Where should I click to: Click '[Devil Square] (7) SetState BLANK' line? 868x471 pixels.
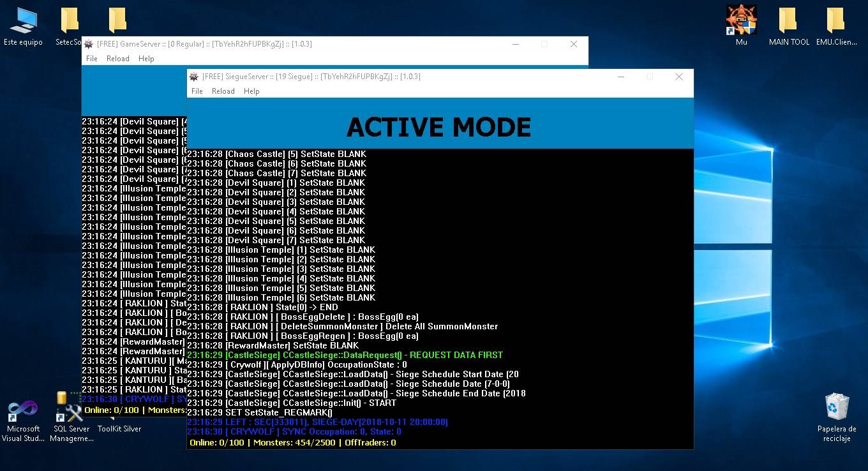(276, 240)
